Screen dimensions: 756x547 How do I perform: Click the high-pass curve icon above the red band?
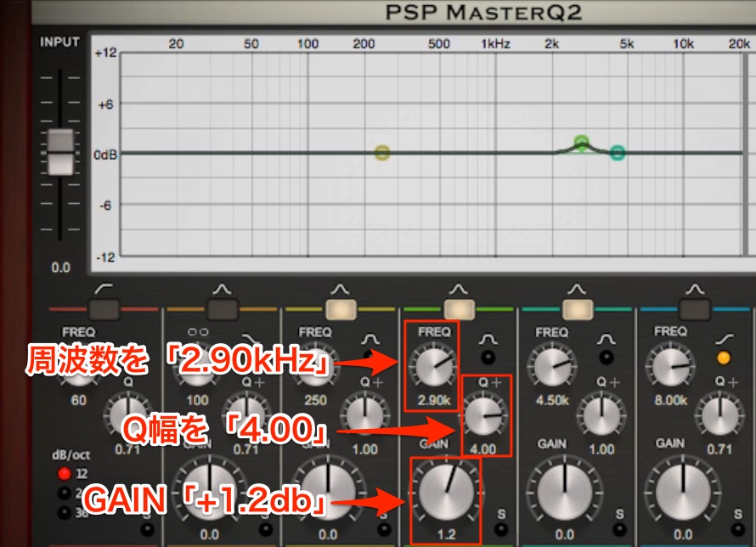104,289
